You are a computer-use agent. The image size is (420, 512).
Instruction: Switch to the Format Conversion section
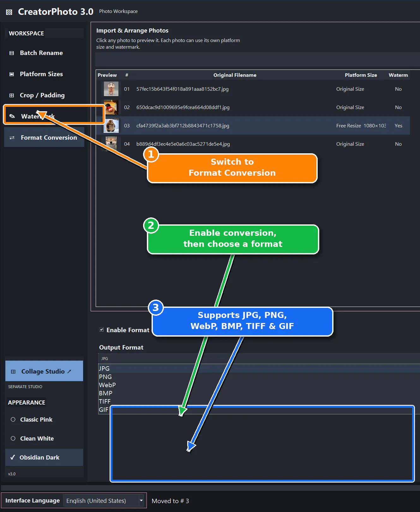coord(44,137)
